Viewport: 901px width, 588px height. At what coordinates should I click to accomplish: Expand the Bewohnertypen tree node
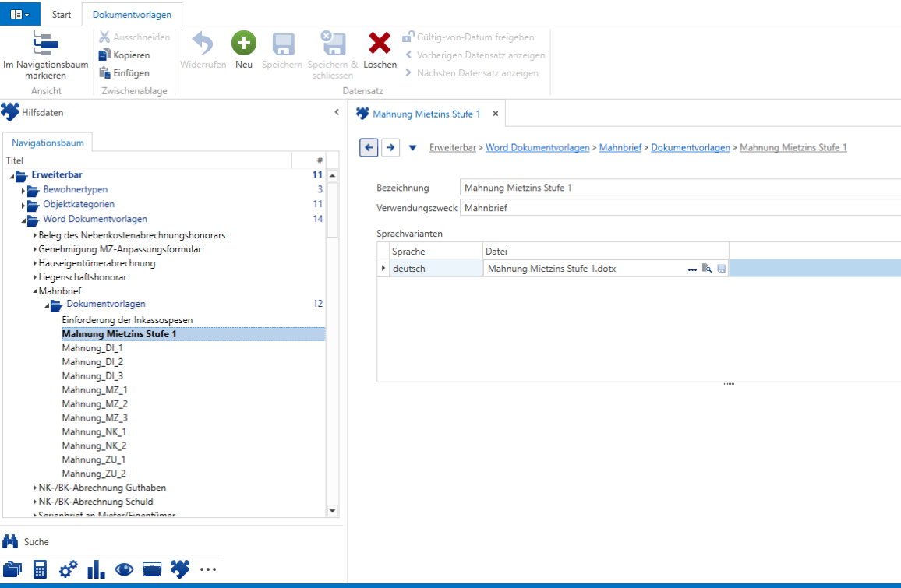[23, 190]
